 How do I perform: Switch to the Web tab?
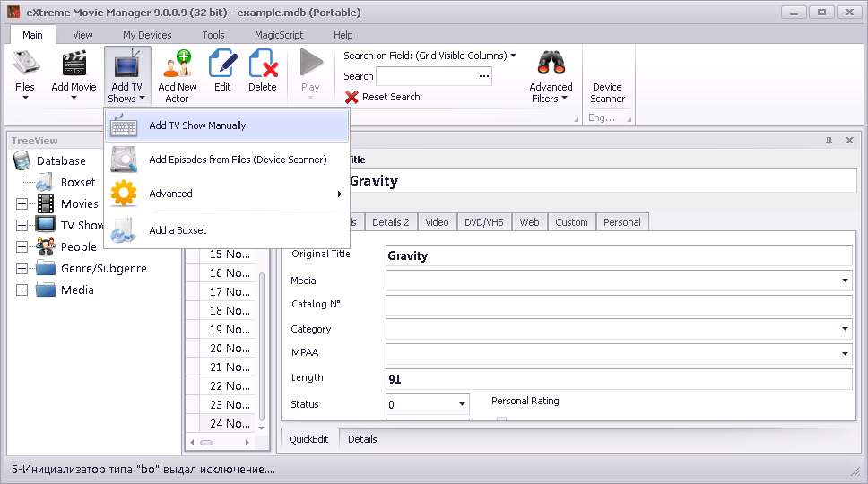(x=529, y=221)
